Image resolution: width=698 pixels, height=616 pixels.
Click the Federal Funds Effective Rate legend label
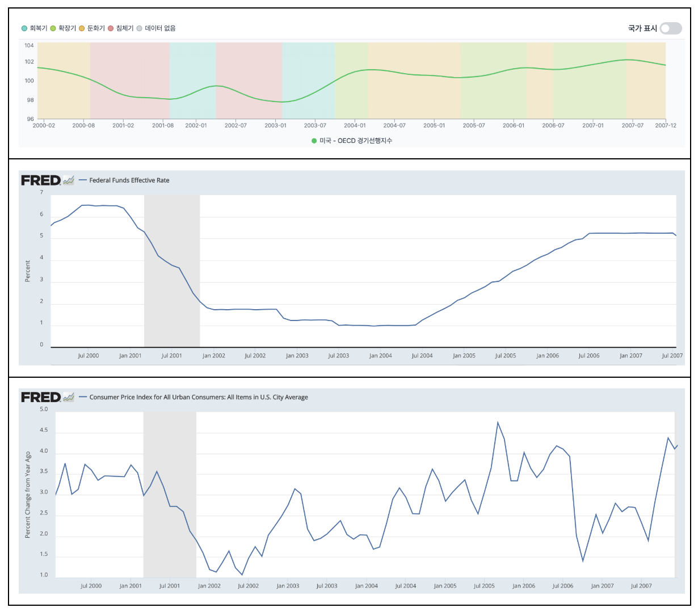129,180
